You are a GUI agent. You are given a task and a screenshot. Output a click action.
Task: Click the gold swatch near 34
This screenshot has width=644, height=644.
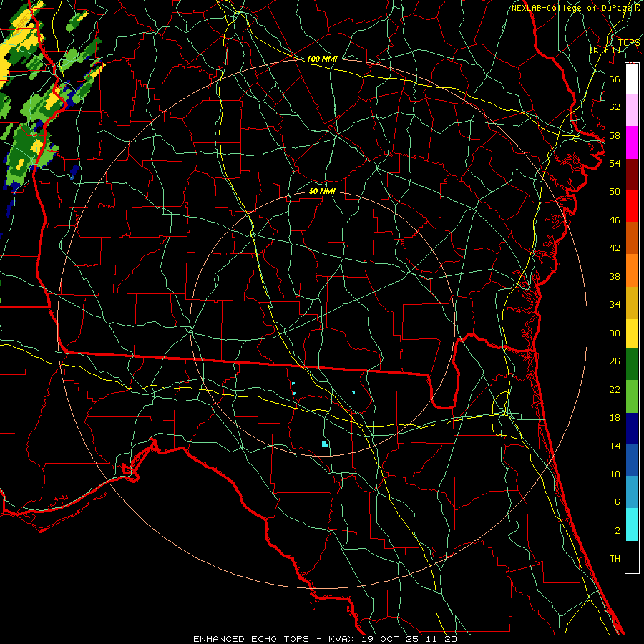tap(632, 303)
